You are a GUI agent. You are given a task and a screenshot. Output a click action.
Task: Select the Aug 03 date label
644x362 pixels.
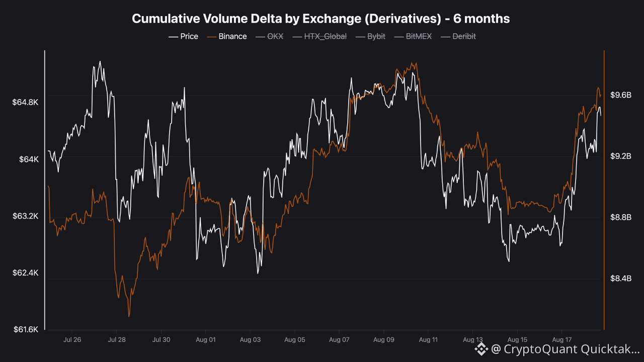click(250, 339)
